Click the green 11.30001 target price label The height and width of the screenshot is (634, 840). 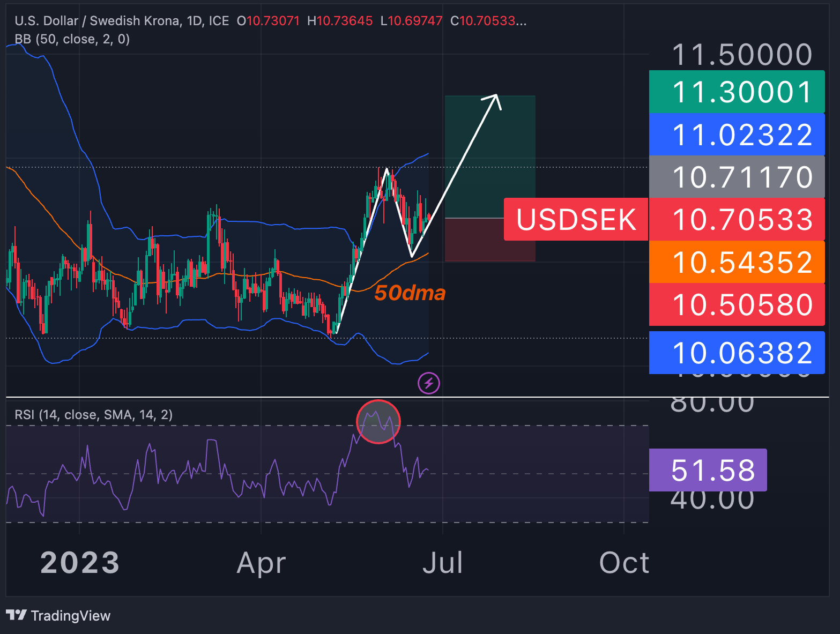737,91
